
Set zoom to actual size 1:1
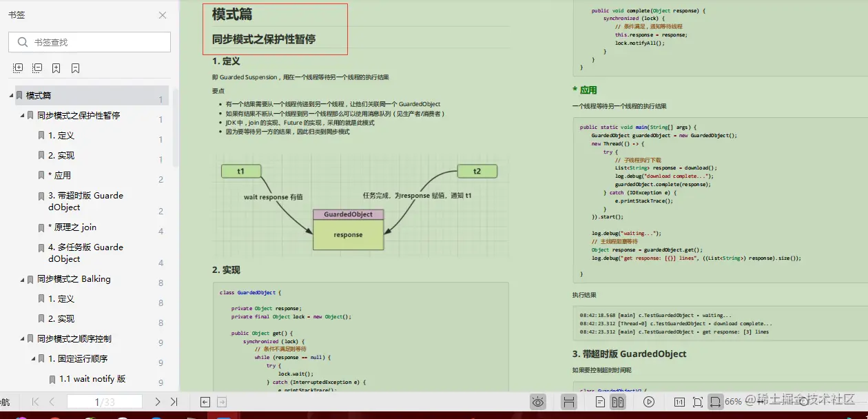[x=679, y=402]
